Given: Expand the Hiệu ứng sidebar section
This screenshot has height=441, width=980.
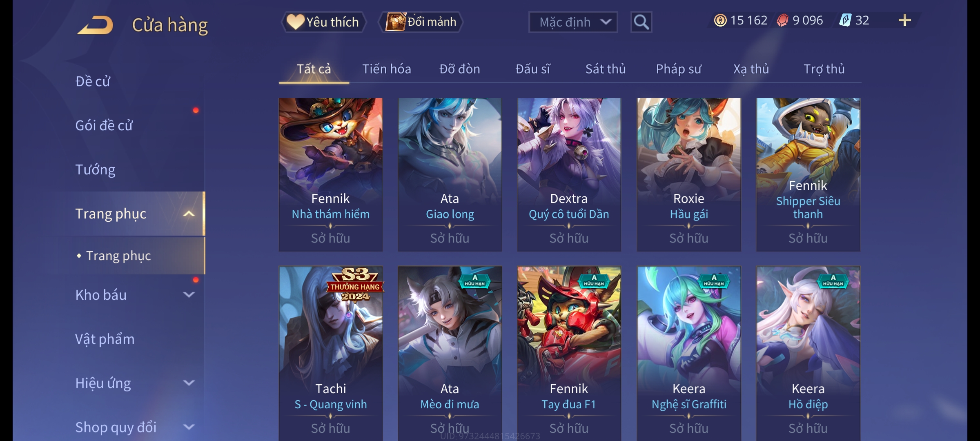Looking at the screenshot, I should tap(189, 383).
